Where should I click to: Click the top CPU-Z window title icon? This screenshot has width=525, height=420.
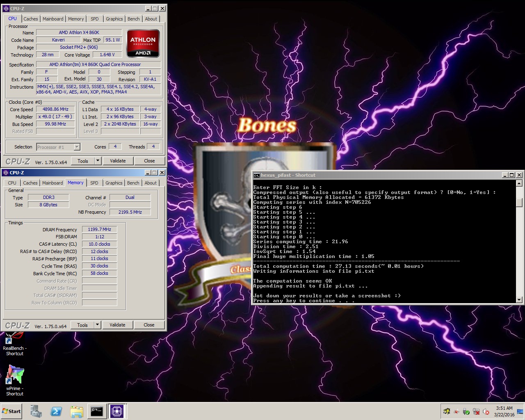click(x=6, y=8)
